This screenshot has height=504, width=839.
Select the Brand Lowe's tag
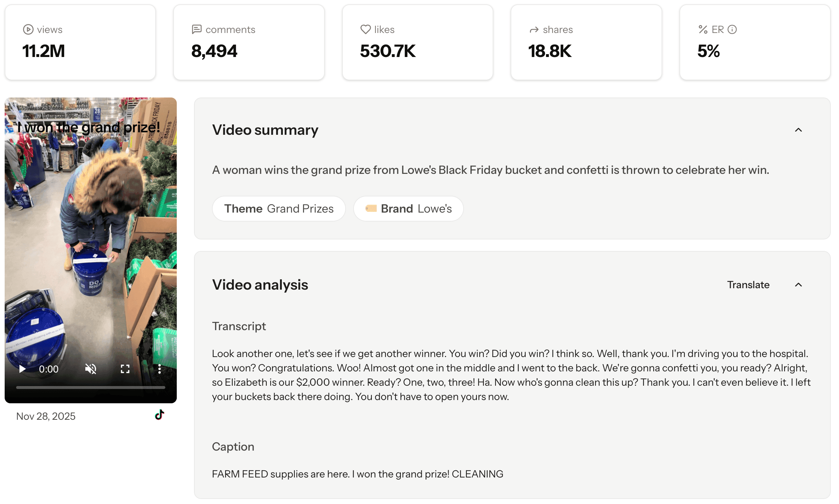pos(408,209)
